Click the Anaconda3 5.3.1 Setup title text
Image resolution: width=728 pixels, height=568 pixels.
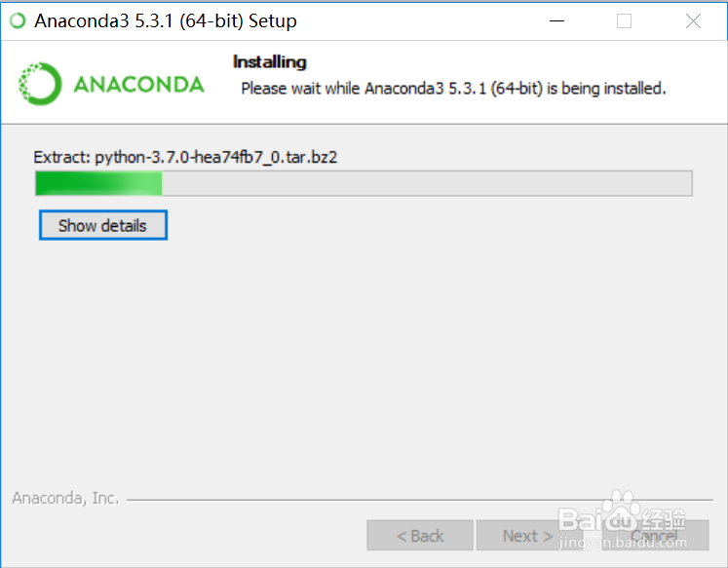click(x=166, y=20)
